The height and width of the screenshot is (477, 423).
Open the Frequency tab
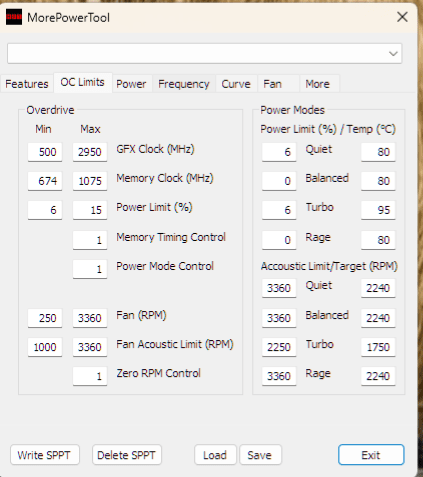tap(184, 84)
